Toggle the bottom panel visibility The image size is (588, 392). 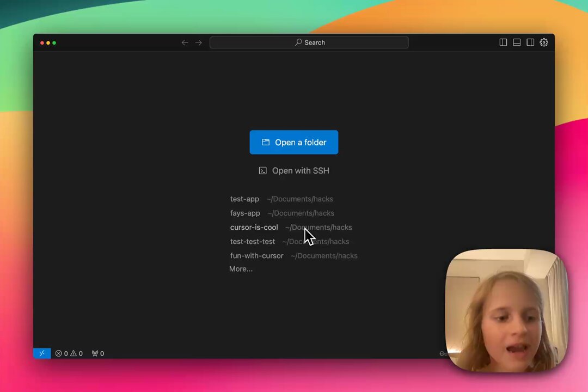coord(517,42)
